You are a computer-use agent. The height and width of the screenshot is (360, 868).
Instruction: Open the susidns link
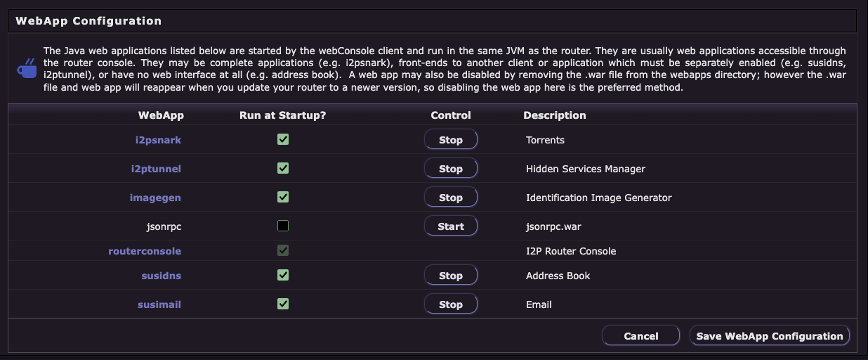click(161, 276)
